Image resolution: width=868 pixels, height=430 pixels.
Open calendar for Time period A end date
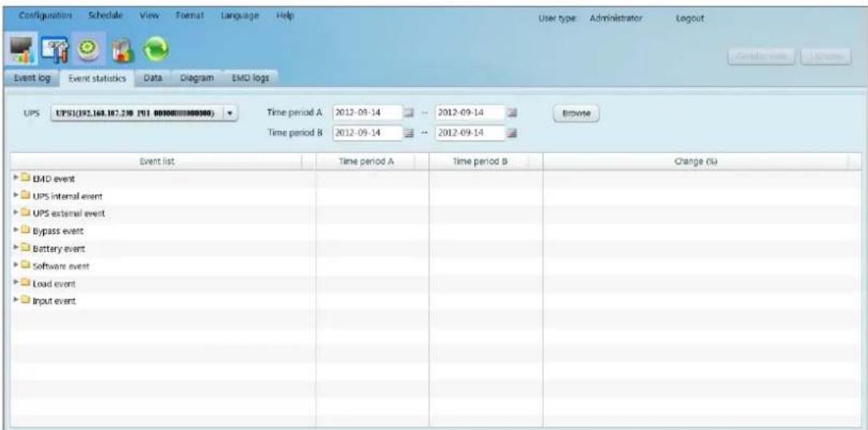[x=512, y=113]
